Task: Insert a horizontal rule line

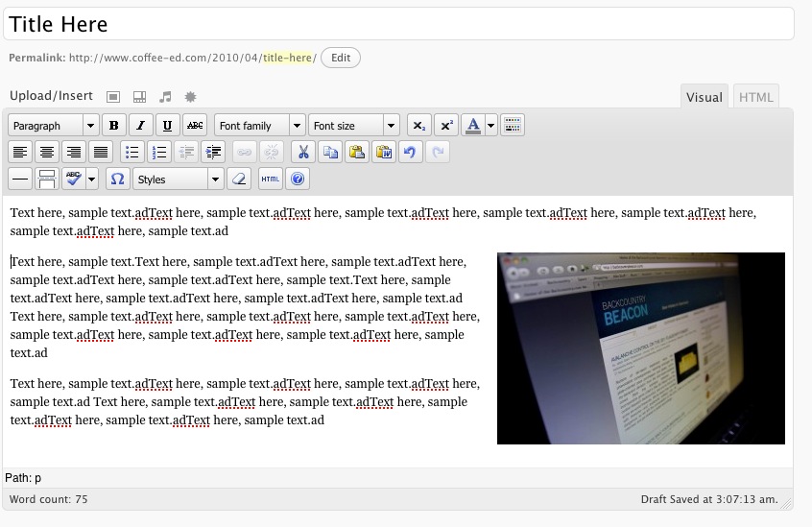Action: (x=20, y=180)
